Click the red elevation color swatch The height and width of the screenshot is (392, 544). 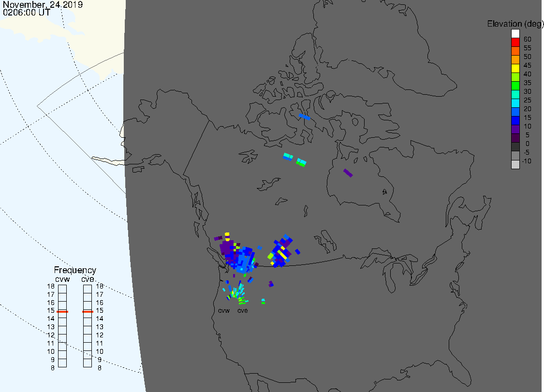515,43
